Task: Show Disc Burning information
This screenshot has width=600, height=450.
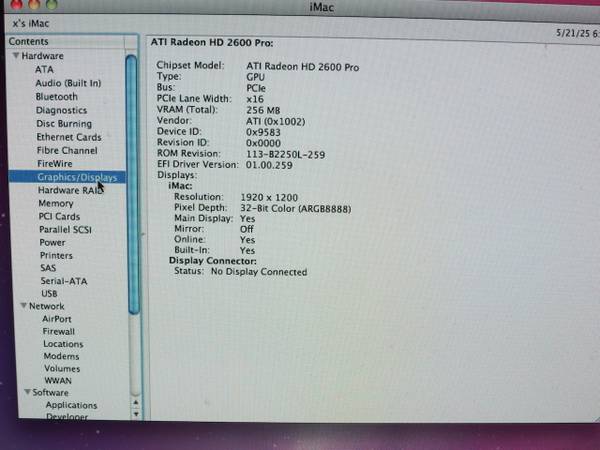Action: (64, 124)
